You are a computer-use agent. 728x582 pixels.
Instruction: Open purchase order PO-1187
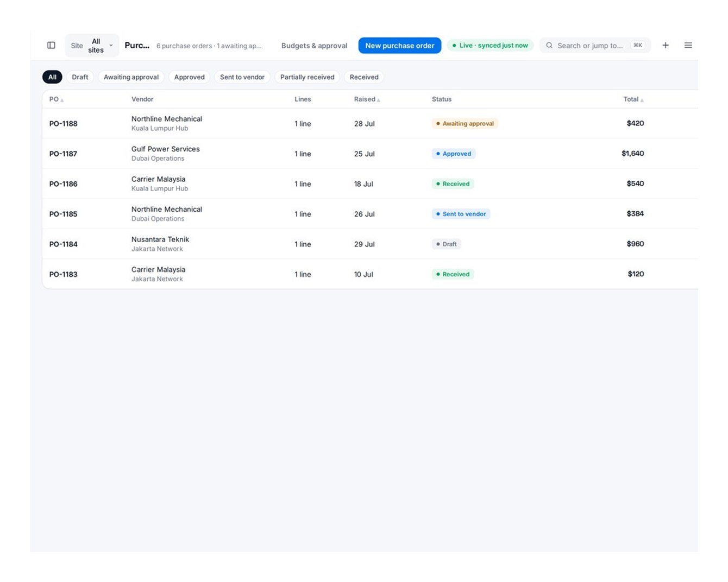(x=64, y=154)
